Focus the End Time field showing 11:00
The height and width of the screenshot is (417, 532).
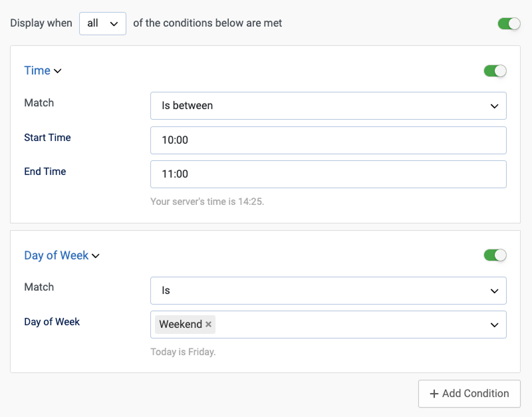(328, 174)
